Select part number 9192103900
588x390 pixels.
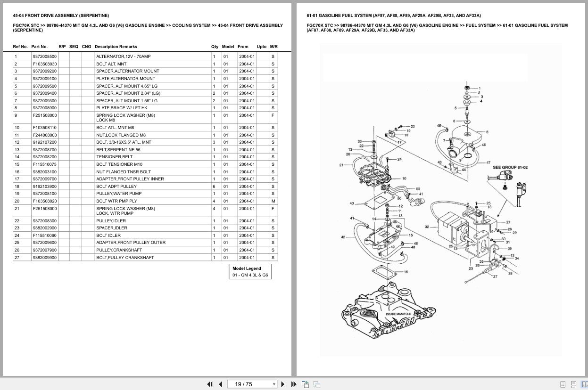pyautogui.click(x=45, y=187)
